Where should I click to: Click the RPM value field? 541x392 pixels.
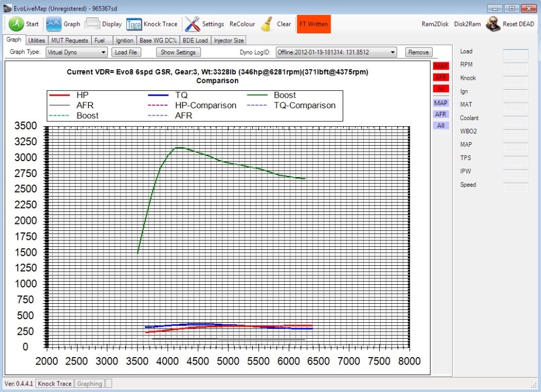coord(516,67)
